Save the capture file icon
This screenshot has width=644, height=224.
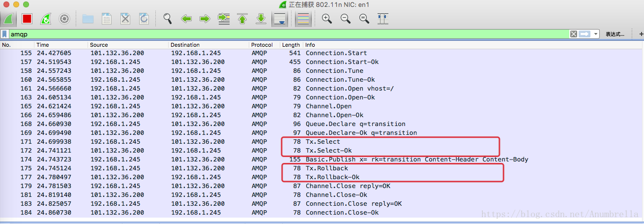coord(107,19)
